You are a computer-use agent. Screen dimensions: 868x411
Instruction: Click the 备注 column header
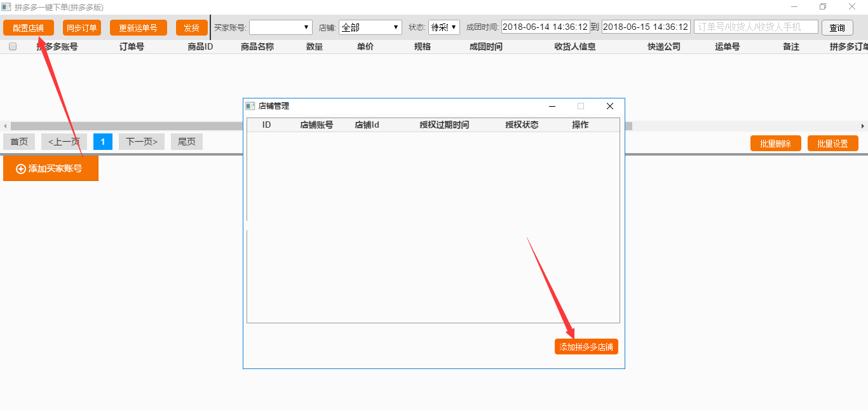pyautogui.click(x=791, y=46)
